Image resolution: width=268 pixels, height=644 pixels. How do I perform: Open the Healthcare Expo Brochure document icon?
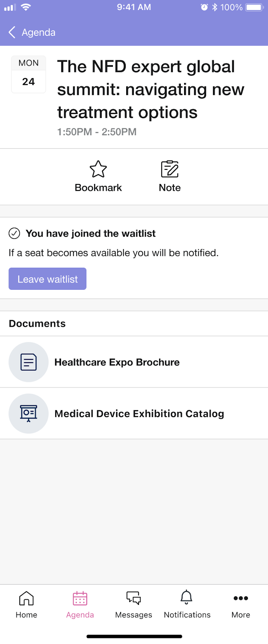coord(29,362)
